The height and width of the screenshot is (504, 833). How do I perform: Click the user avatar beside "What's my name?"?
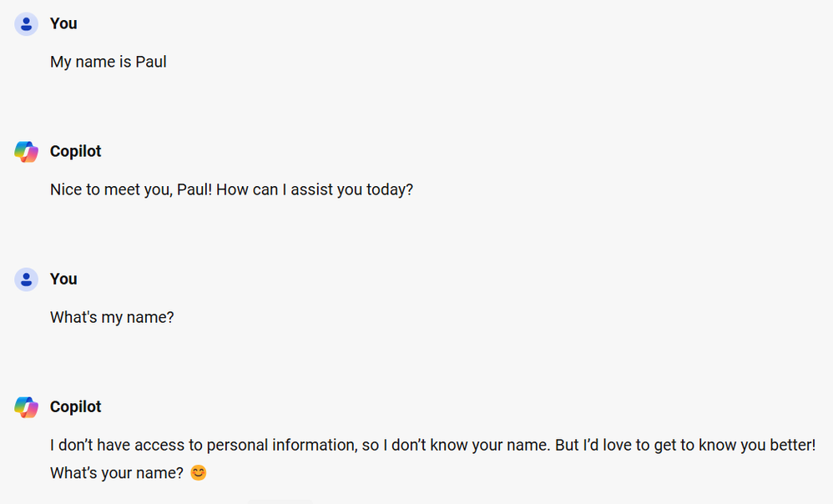tap(26, 280)
